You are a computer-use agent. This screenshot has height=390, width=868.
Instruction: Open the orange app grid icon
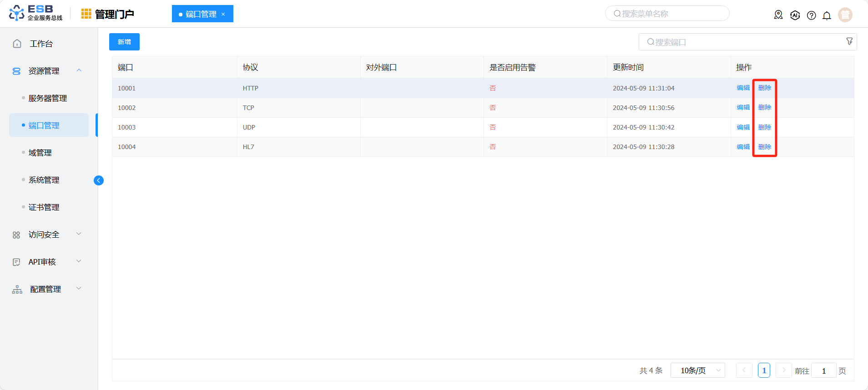pos(86,14)
